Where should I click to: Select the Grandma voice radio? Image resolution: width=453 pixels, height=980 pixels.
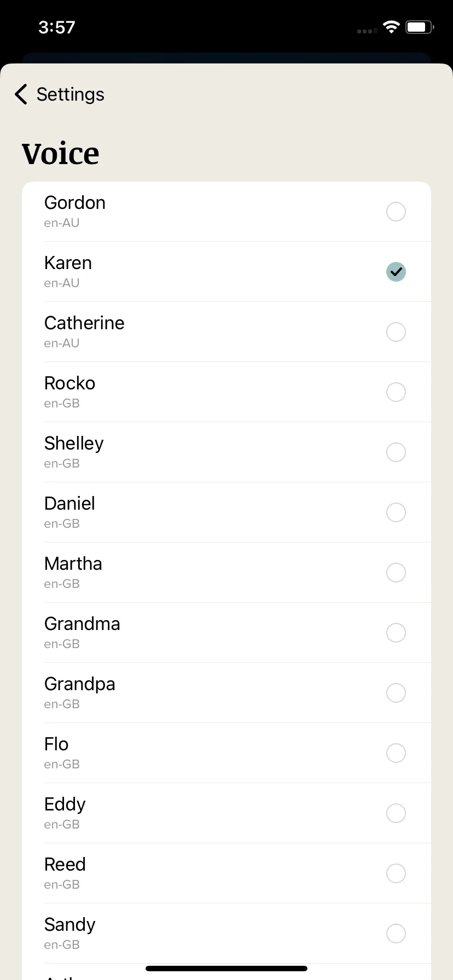[x=396, y=633]
